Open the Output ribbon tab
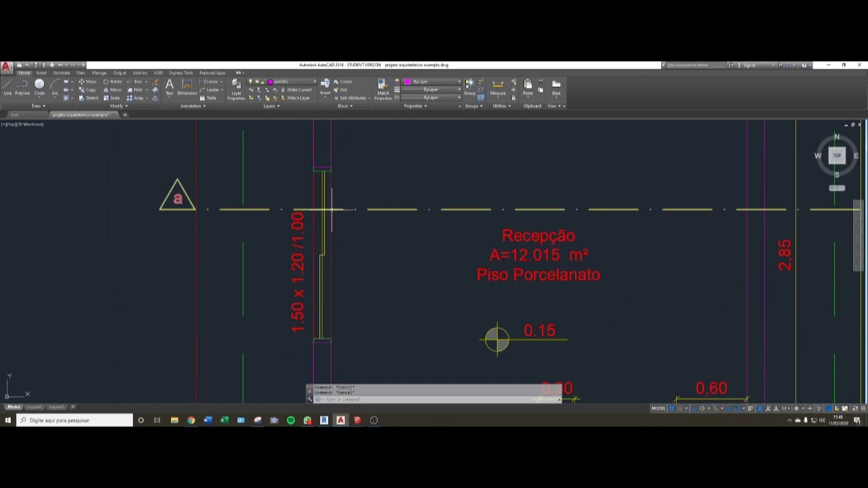 point(119,73)
